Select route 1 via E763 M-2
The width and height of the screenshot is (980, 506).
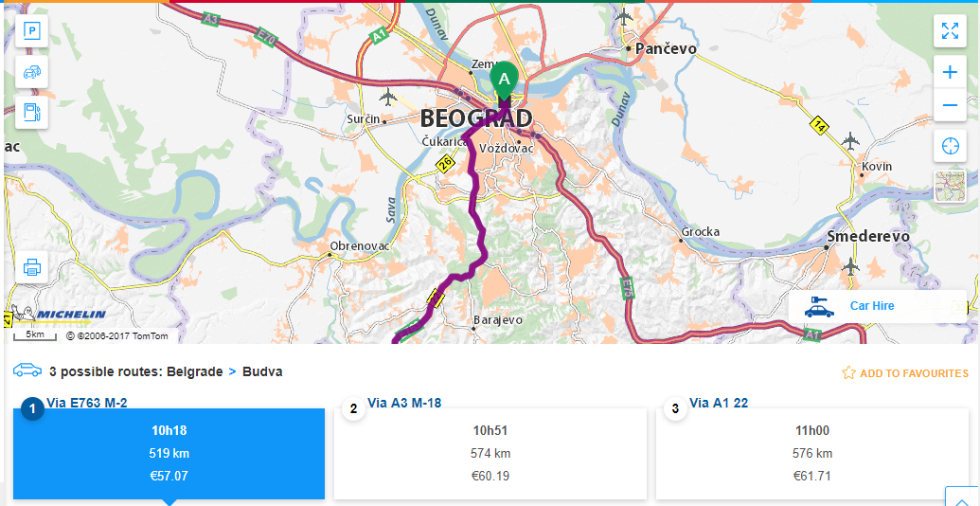coord(169,453)
